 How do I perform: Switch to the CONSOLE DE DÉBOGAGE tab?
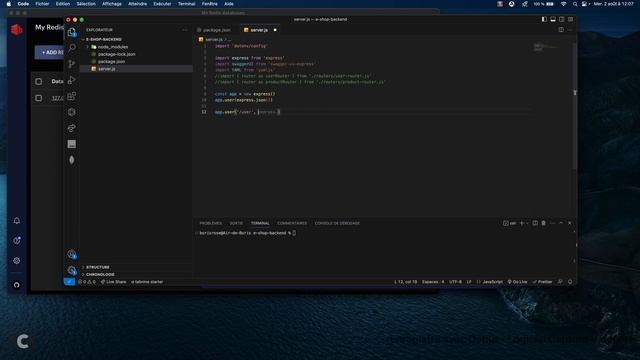coord(337,223)
